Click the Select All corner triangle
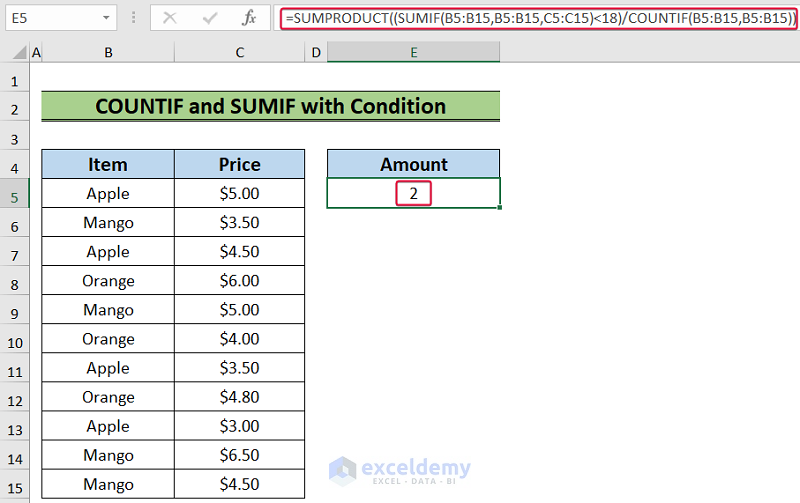 pos(15,52)
